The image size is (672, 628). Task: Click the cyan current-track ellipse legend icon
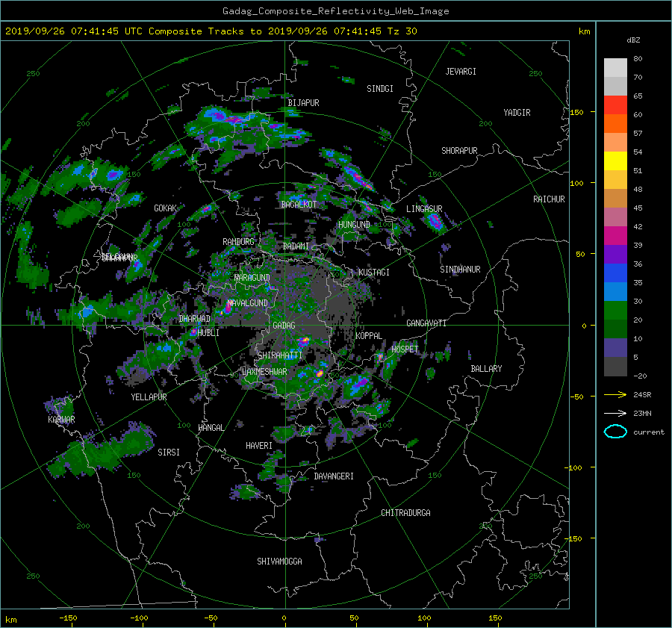615,432
